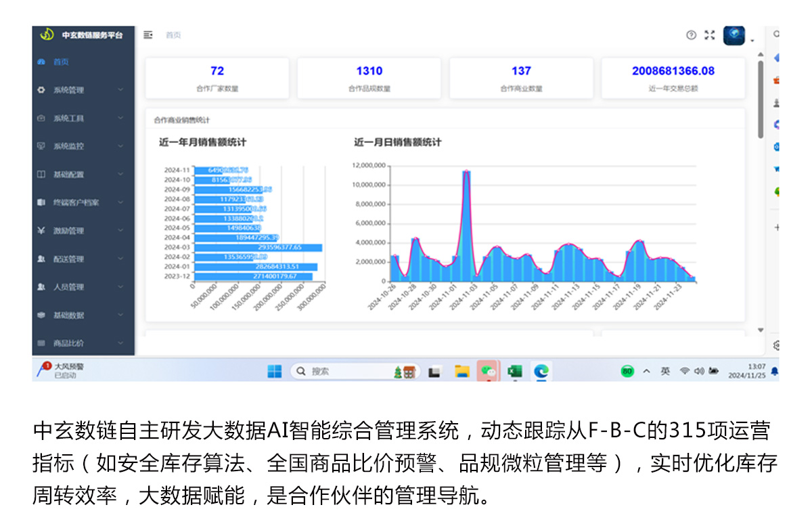This screenshot has height=526, width=812.
Task: Click the 激励管理 yen icon
Action: pos(41,231)
